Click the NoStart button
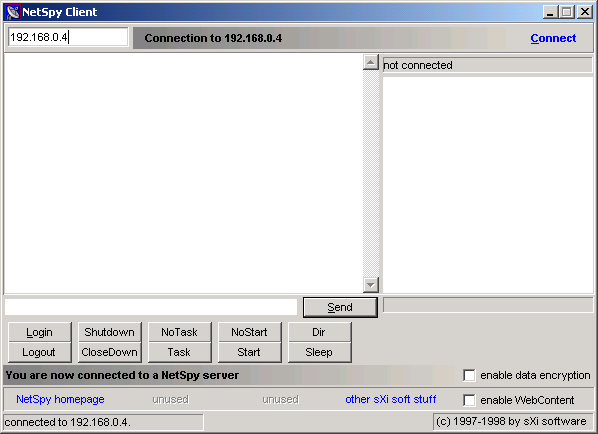598x434 pixels. tap(249, 332)
